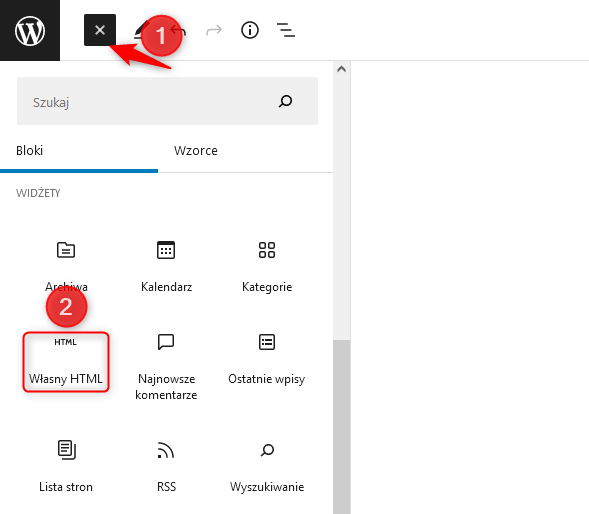Insert the Lista stron block
Image resolution: width=589 pixels, height=514 pixels.
tap(66, 466)
